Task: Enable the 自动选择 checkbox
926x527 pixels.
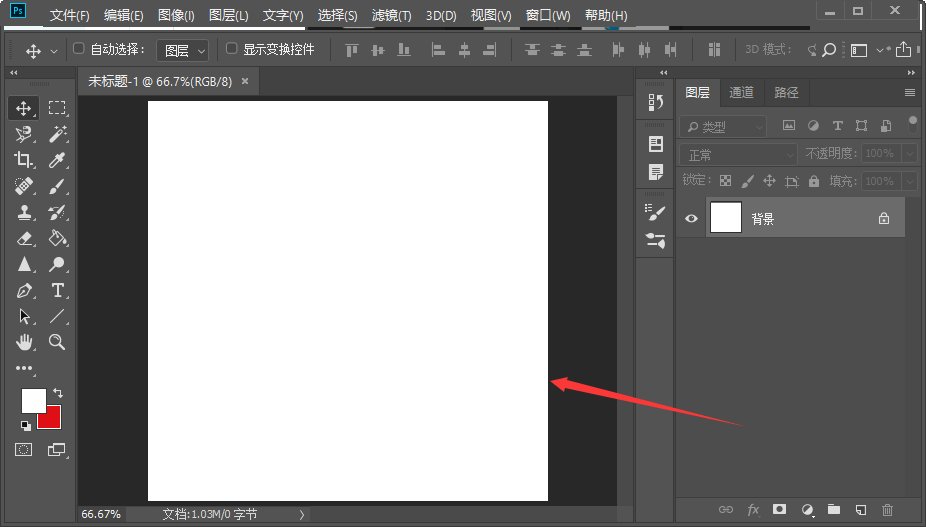Action: 80,48
